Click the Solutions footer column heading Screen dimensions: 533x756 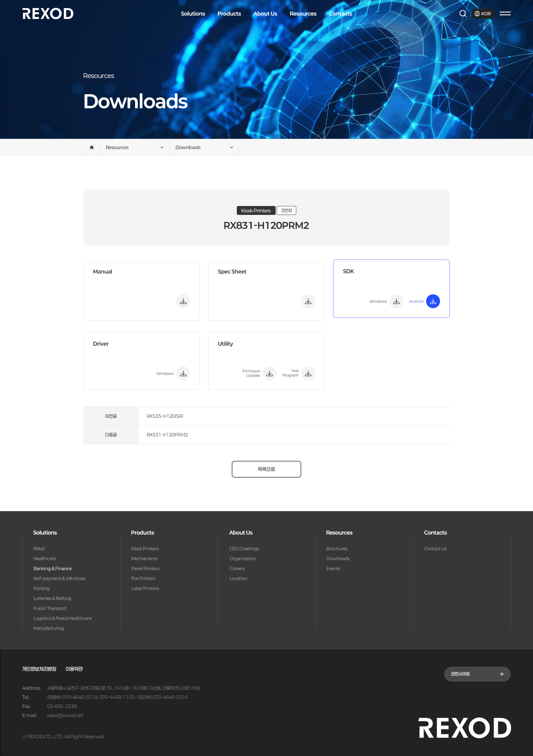point(45,533)
